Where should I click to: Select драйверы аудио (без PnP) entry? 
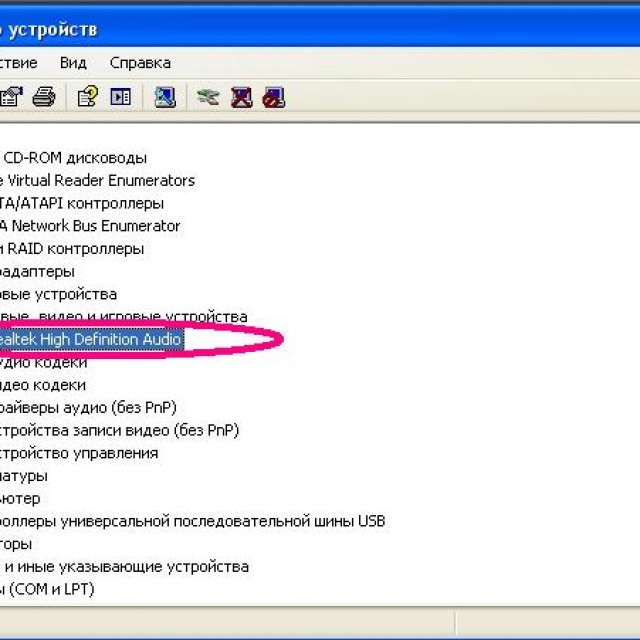point(88,408)
